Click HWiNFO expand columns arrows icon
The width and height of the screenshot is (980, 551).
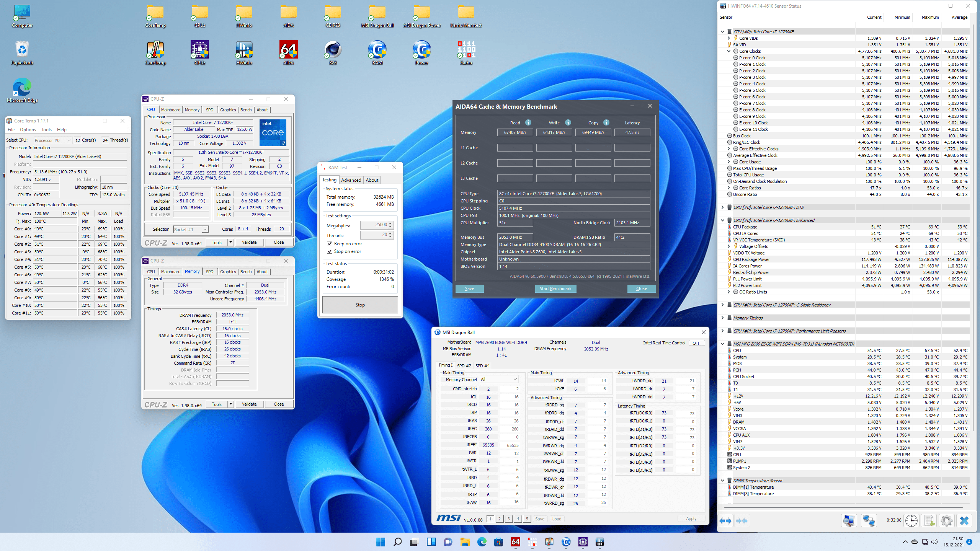pyautogui.click(x=725, y=521)
